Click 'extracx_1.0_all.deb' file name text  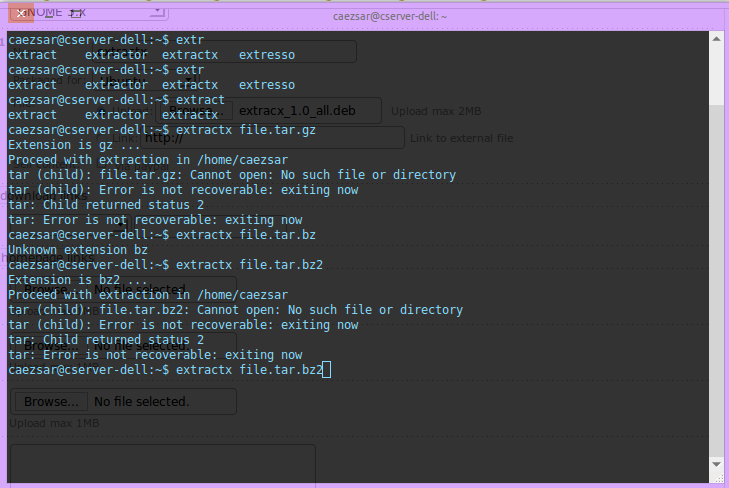coord(297,111)
